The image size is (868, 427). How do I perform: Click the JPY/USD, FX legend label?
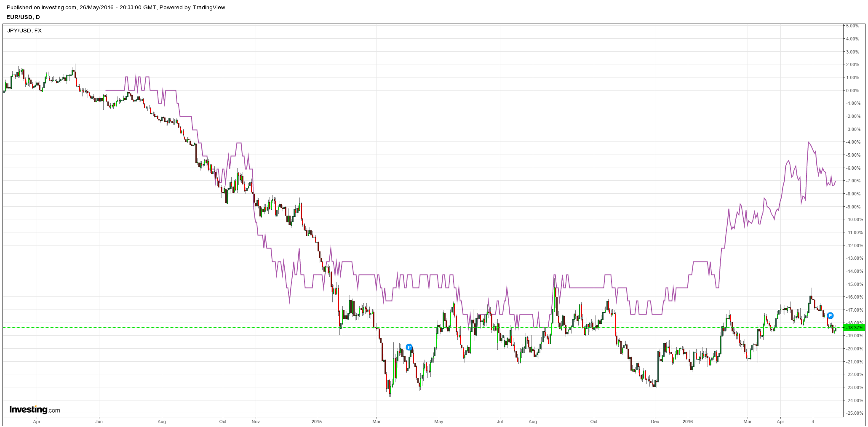[24, 30]
